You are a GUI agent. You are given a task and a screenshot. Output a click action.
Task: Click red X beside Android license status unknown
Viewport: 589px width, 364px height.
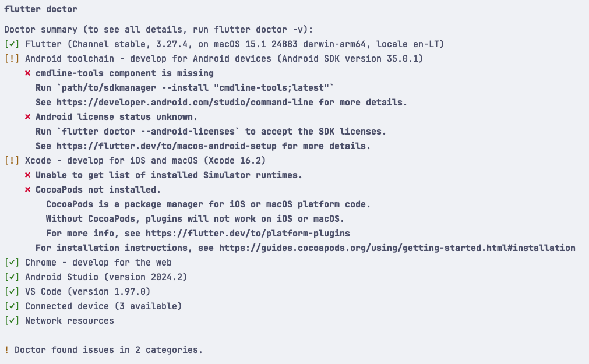pyautogui.click(x=28, y=117)
